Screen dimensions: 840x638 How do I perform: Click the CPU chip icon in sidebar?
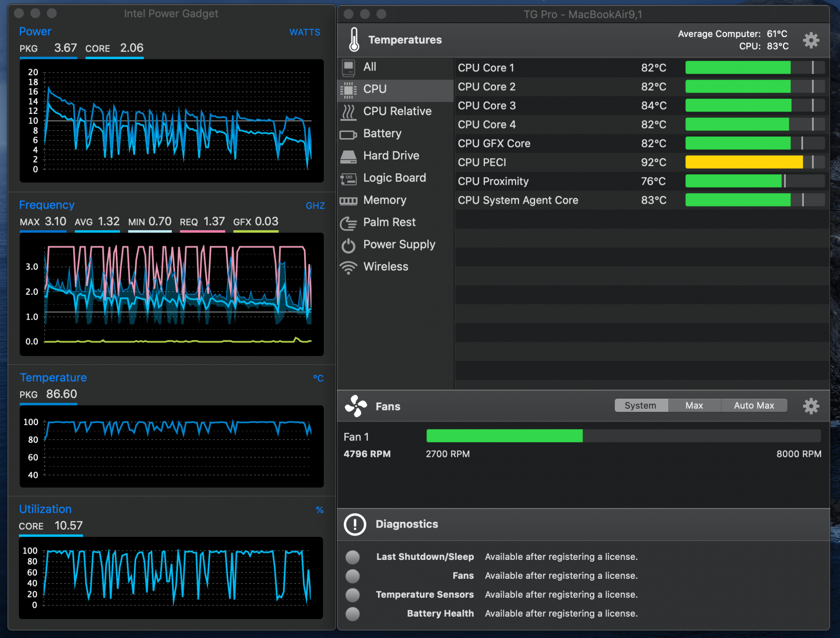coord(348,89)
